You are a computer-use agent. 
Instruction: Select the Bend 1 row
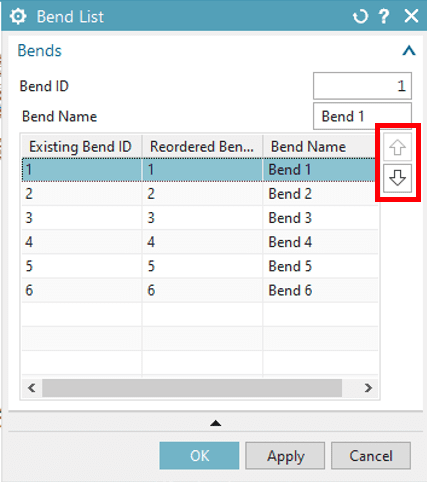pos(199,170)
